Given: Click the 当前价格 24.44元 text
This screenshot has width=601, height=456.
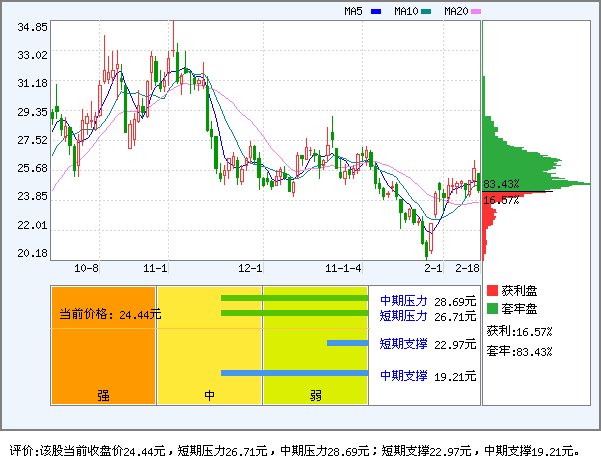Looking at the screenshot, I should tap(110, 314).
